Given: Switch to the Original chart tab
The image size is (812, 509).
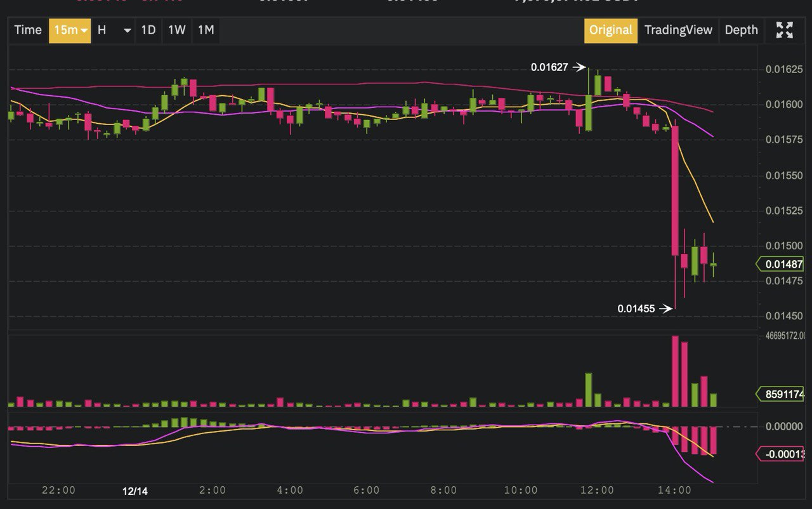Looking at the screenshot, I should pyautogui.click(x=610, y=30).
